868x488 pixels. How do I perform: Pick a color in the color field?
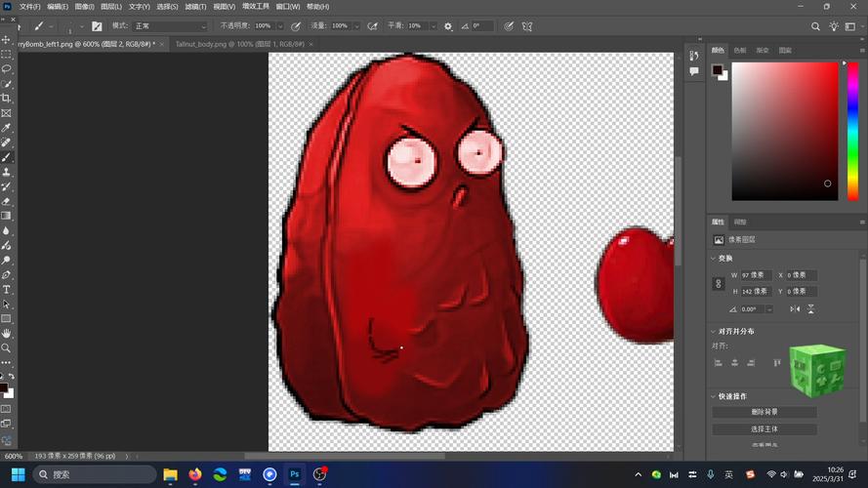(785, 131)
